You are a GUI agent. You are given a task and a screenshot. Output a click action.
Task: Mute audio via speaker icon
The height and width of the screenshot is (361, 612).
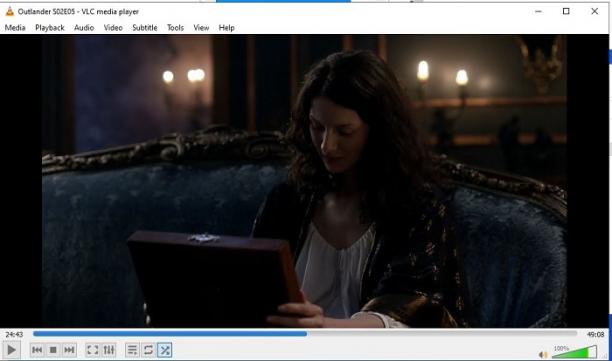click(x=543, y=354)
